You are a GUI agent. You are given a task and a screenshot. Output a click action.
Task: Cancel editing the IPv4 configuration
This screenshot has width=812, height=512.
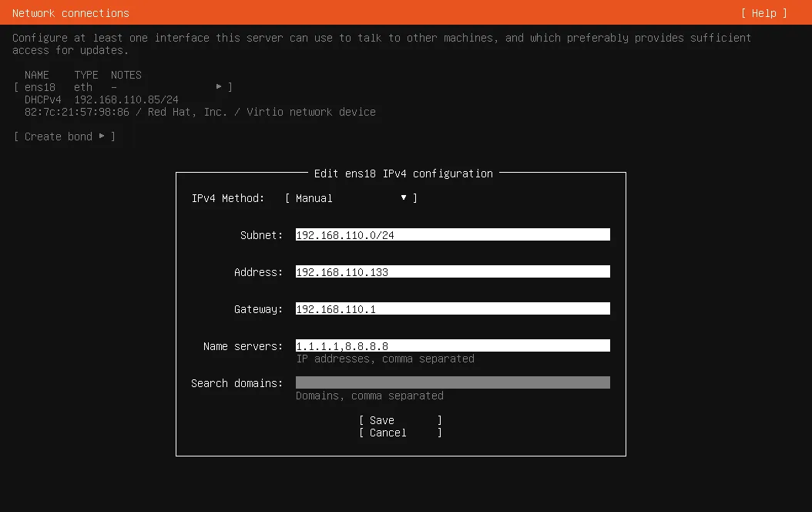pyautogui.click(x=384, y=433)
